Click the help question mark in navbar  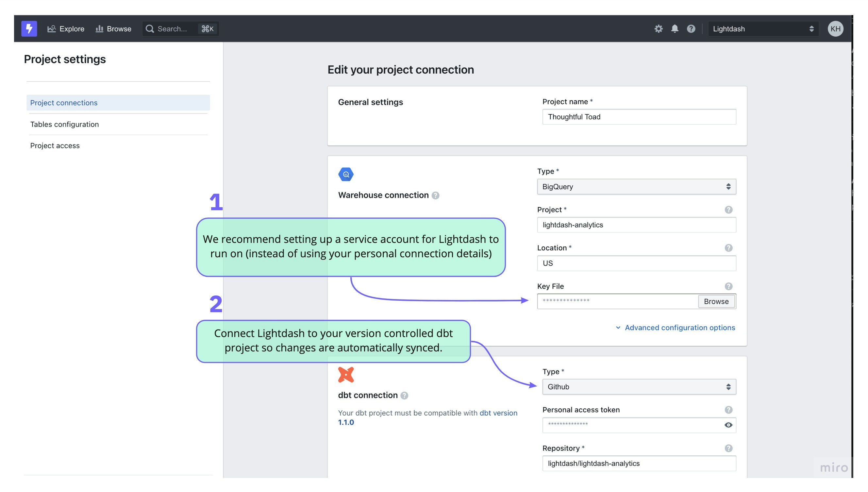(x=691, y=29)
